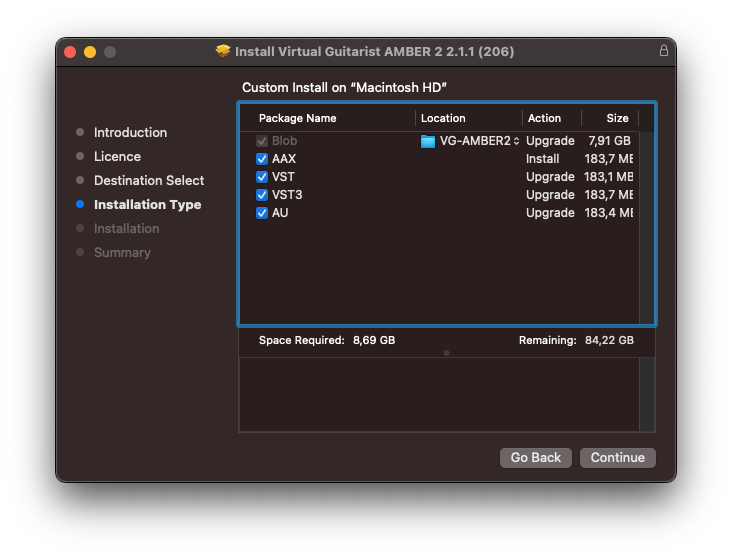The image size is (732, 556).
Task: Select the AAX package name
Action: pos(284,159)
